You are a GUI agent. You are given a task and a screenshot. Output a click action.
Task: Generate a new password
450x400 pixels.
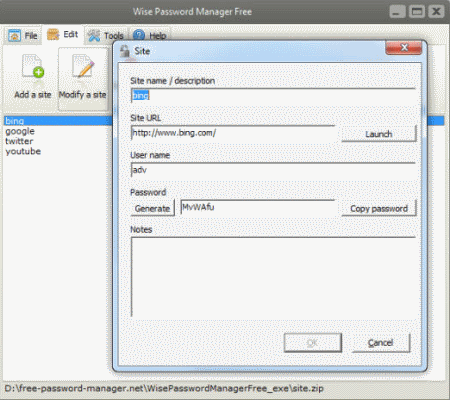(152, 208)
